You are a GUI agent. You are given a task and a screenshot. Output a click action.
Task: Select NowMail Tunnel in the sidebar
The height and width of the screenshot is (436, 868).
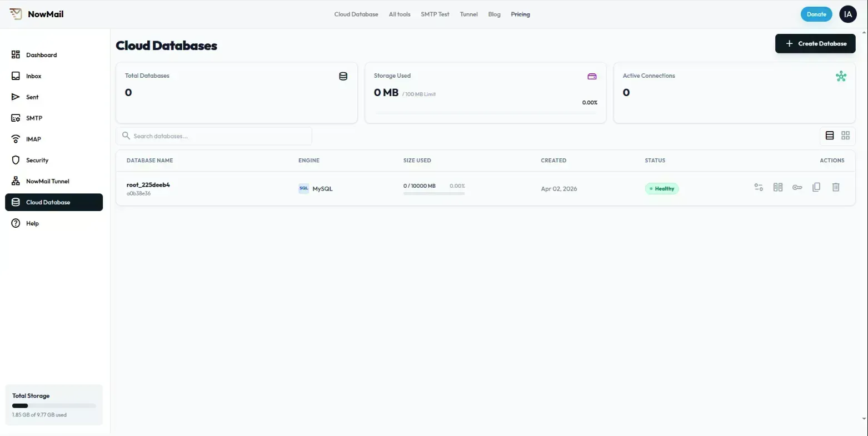point(47,182)
